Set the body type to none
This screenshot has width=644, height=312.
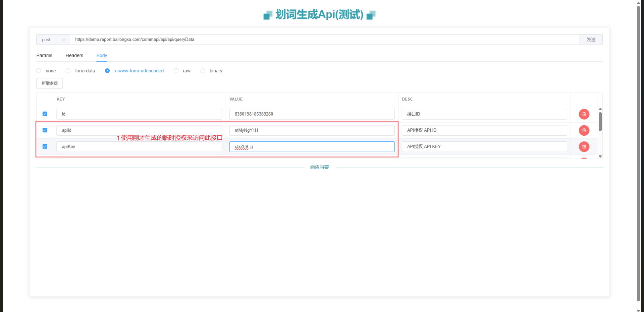pyautogui.click(x=39, y=71)
